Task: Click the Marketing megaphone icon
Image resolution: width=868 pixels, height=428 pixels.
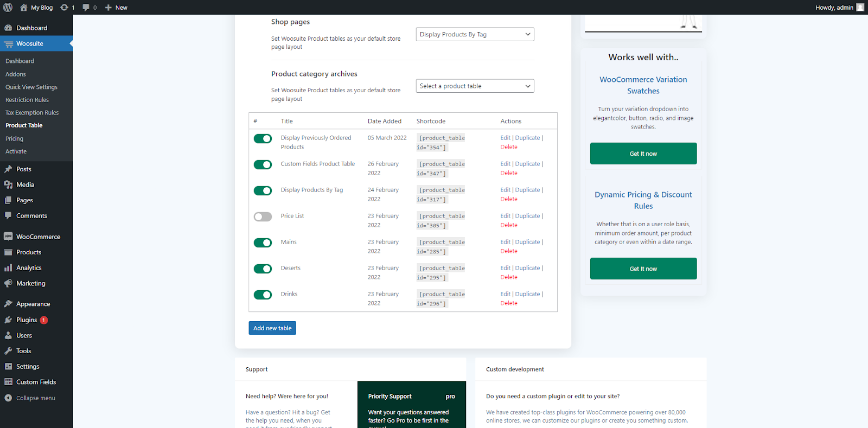Action: click(x=8, y=283)
